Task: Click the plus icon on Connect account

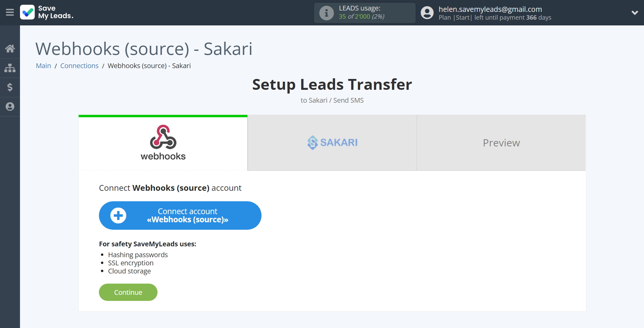Action: click(x=118, y=216)
